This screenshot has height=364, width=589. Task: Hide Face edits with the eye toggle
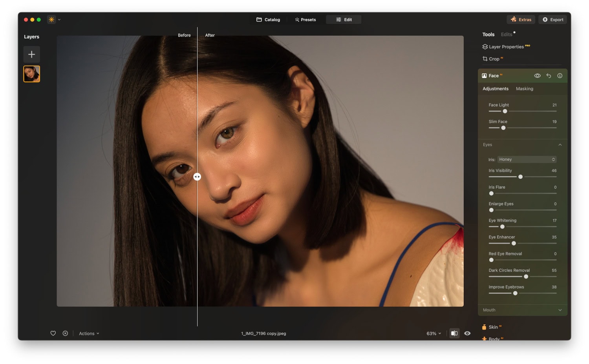pos(537,75)
